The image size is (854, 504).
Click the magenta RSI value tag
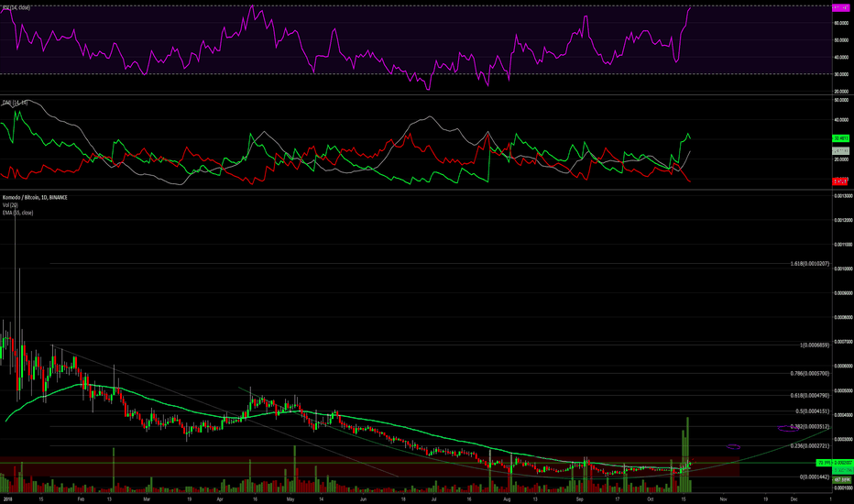pyautogui.click(x=841, y=7)
